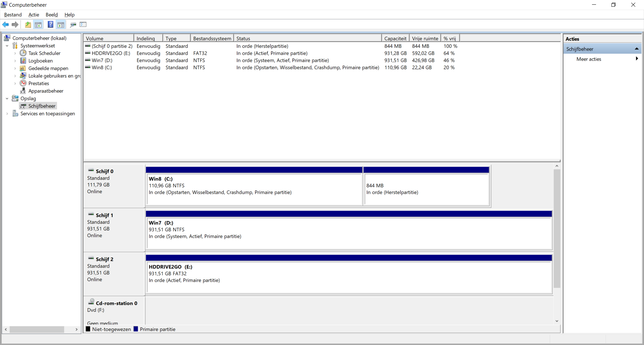
Task: Select Apparaatbeheer in the tree
Action: point(46,91)
